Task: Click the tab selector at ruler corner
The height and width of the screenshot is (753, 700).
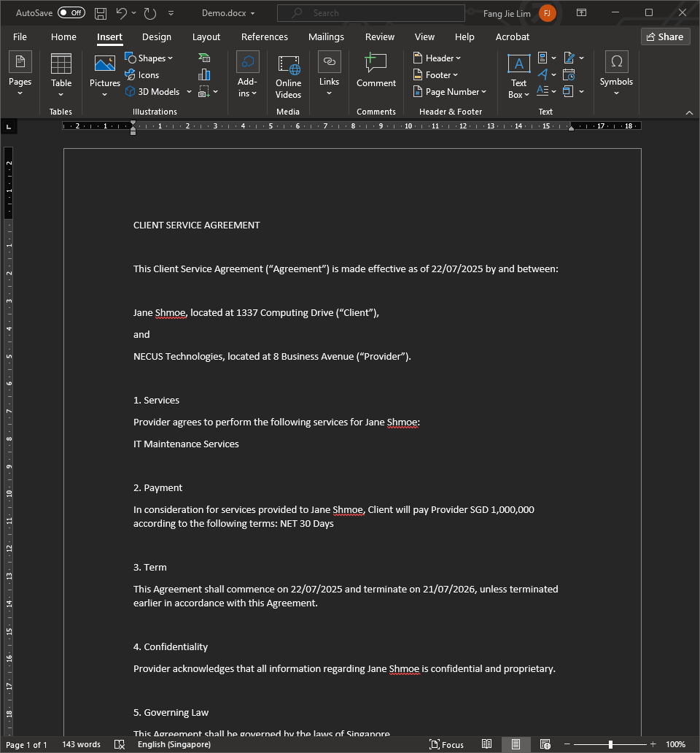Action: click(x=9, y=127)
